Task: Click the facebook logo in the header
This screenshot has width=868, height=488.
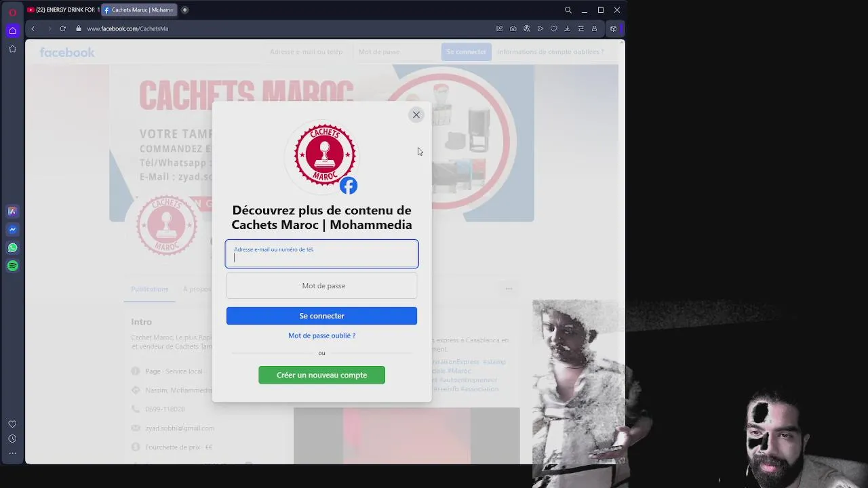Action: click(x=67, y=52)
